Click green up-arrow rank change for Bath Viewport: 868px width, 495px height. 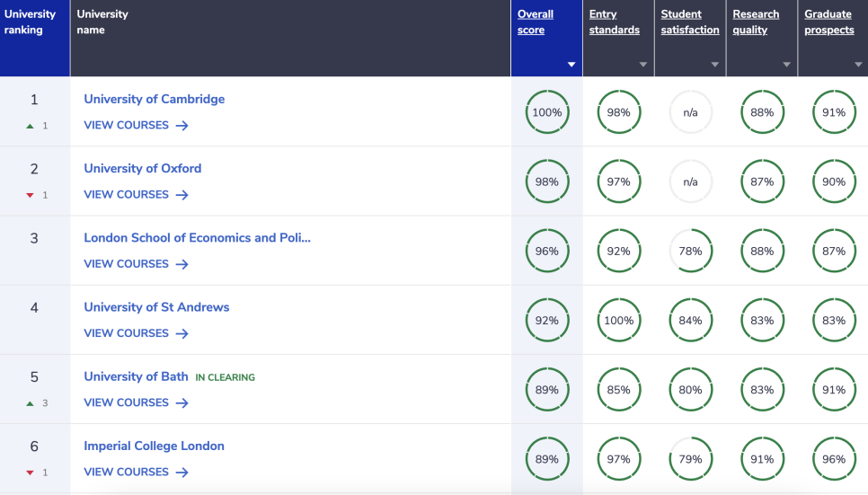tap(30, 403)
